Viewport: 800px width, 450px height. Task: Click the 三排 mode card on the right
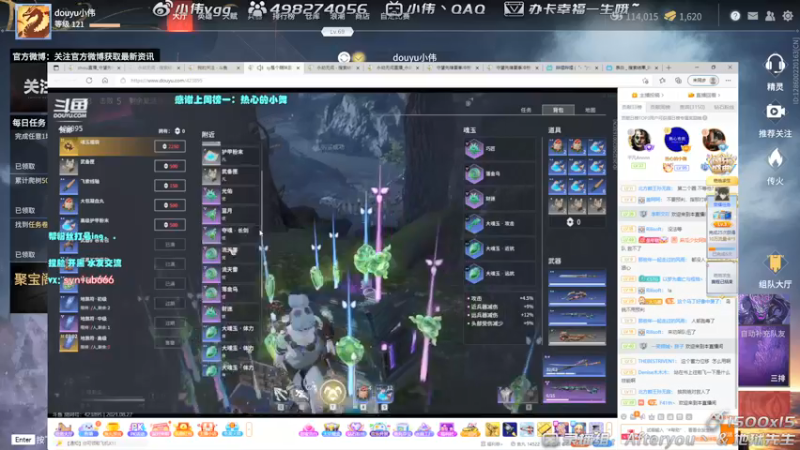click(764, 340)
